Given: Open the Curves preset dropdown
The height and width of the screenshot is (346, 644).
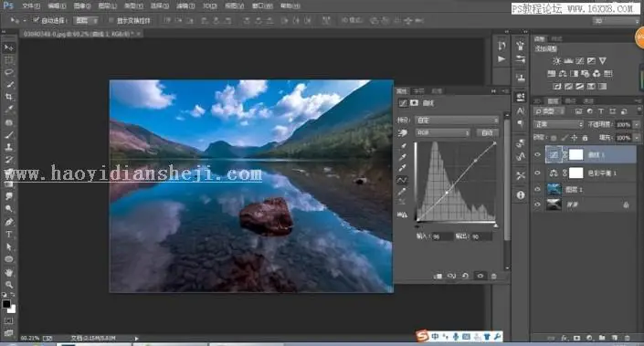Looking at the screenshot, I should pyautogui.click(x=457, y=121).
